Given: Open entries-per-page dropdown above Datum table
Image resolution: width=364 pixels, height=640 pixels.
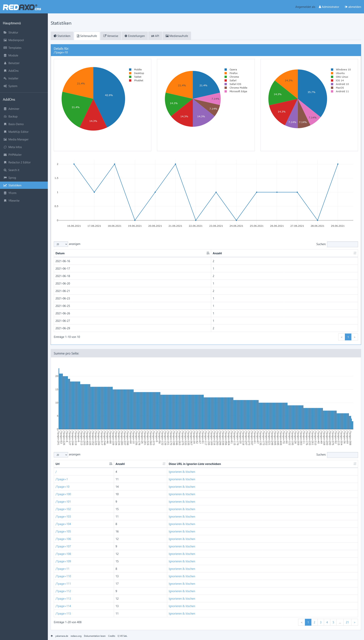Looking at the screenshot, I should tap(61, 244).
